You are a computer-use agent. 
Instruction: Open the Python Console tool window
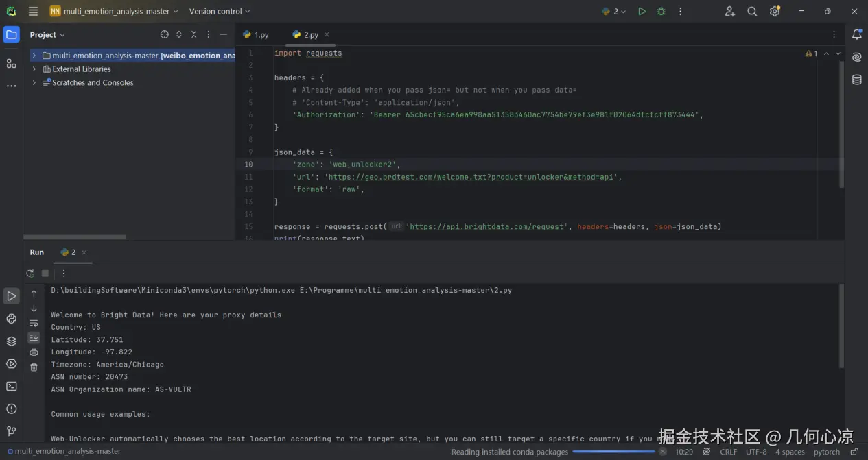11,319
